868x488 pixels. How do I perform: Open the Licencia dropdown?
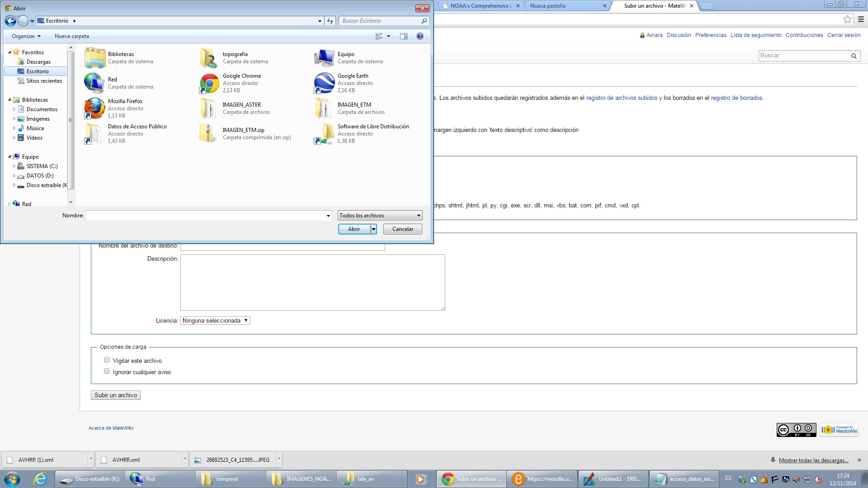point(215,321)
